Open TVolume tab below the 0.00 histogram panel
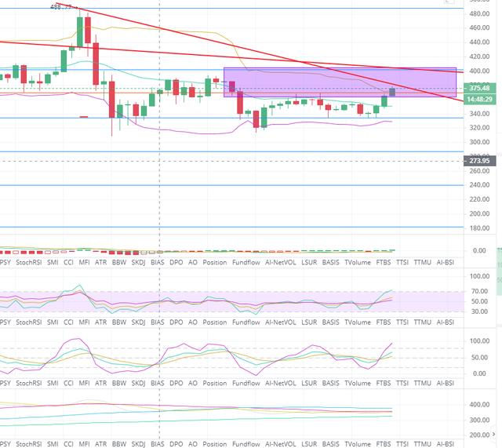502x448 pixels. click(358, 262)
